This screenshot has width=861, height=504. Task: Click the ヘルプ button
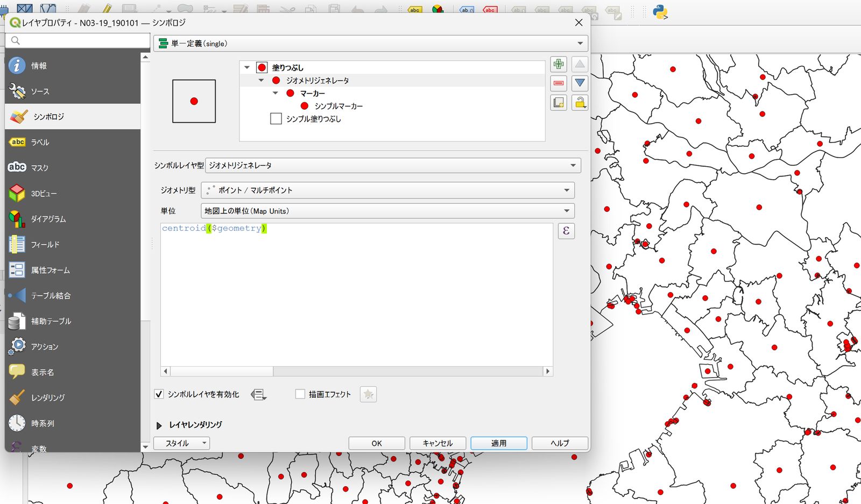(560, 443)
